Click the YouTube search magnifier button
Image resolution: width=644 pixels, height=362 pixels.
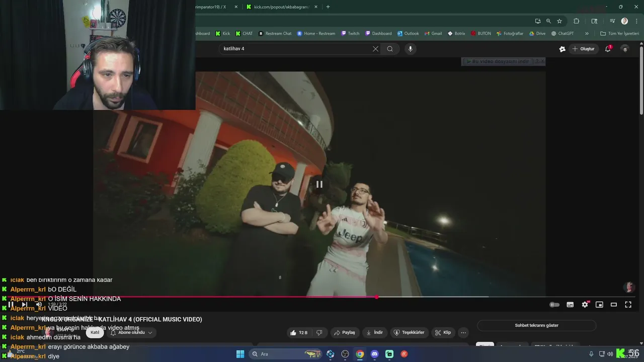pyautogui.click(x=390, y=49)
